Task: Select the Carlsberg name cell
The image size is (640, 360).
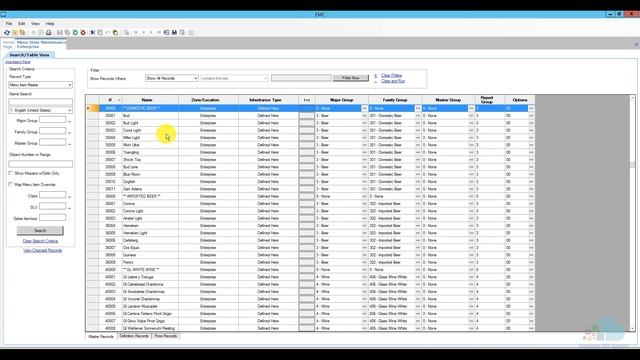Action: (150, 240)
